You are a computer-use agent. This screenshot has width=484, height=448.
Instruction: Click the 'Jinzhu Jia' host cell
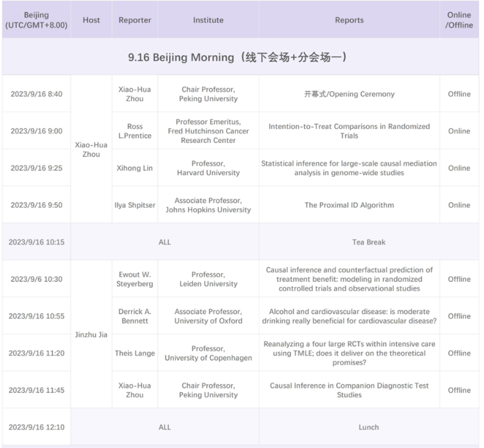[x=91, y=335]
